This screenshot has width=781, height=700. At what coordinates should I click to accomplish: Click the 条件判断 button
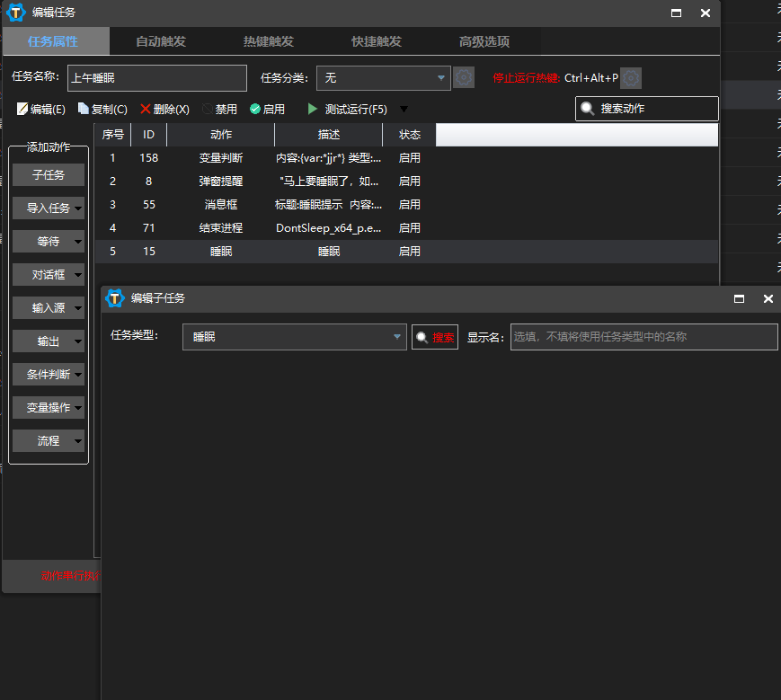43,375
